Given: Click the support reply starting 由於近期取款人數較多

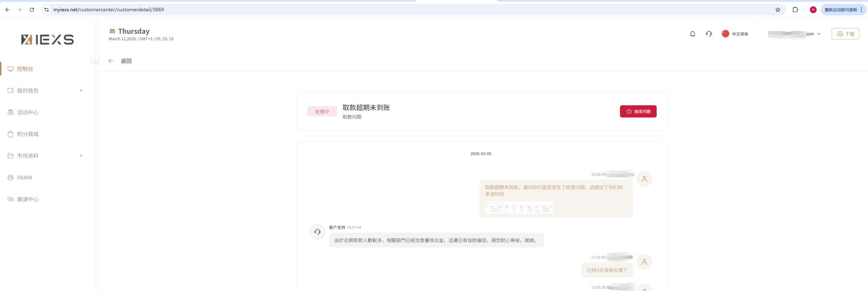Looking at the screenshot, I should point(437,240).
